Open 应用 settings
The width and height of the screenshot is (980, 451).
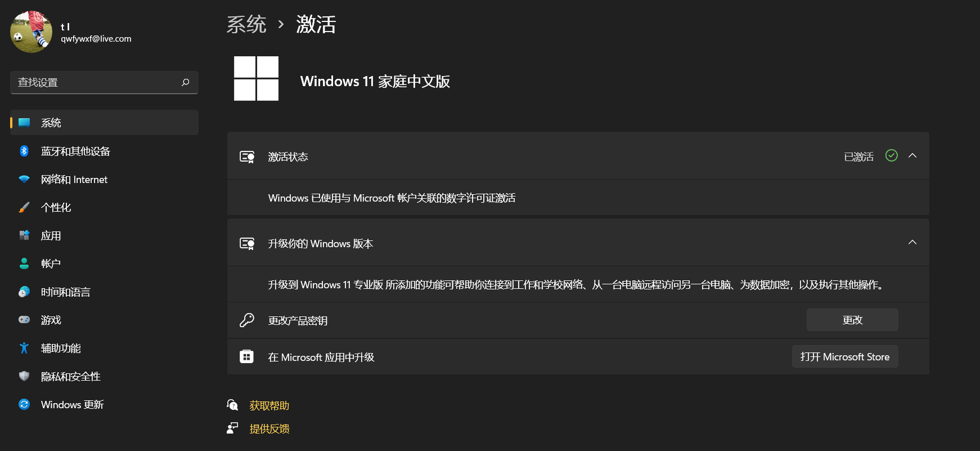[104, 235]
